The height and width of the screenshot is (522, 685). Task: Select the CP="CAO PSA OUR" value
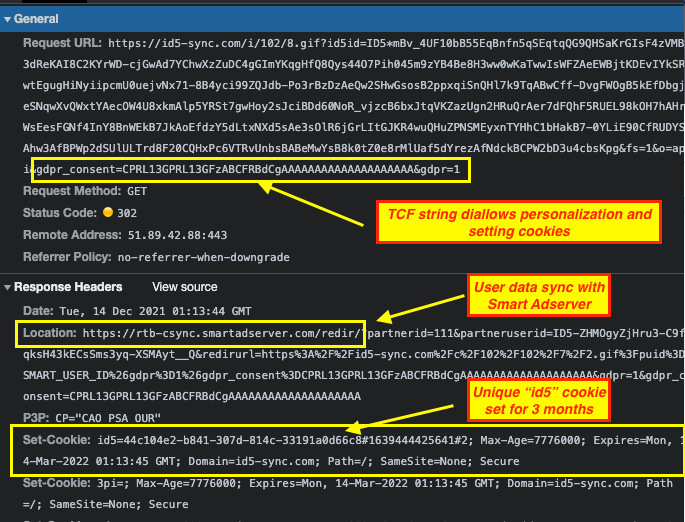tap(108, 418)
